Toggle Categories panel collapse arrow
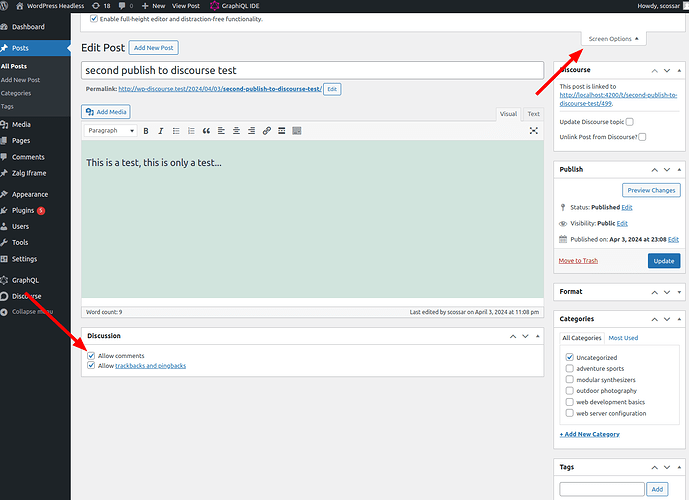 [x=679, y=319]
